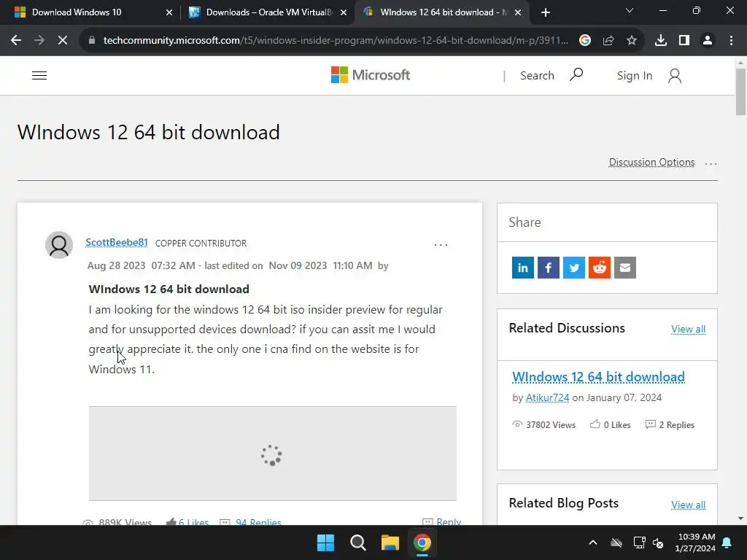View all Related Blog Posts
Screen dimensions: 747x560
[689, 505]
